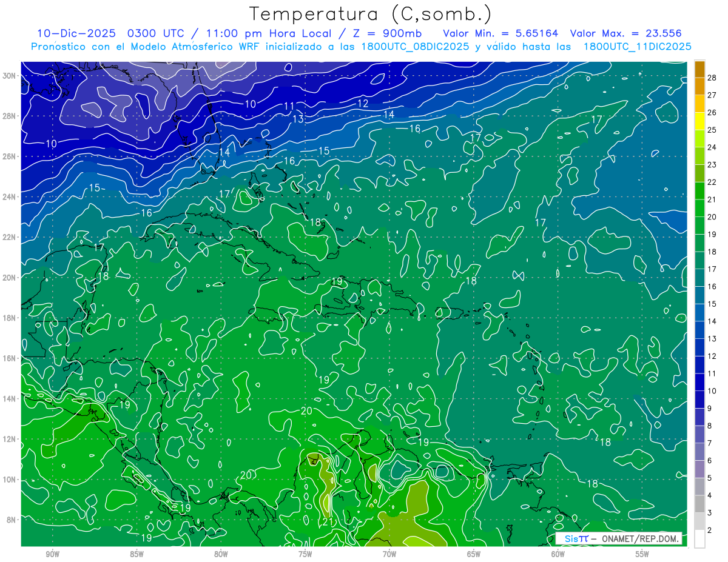
Task: Click the contour label 13 on the map
Action: 298,119
